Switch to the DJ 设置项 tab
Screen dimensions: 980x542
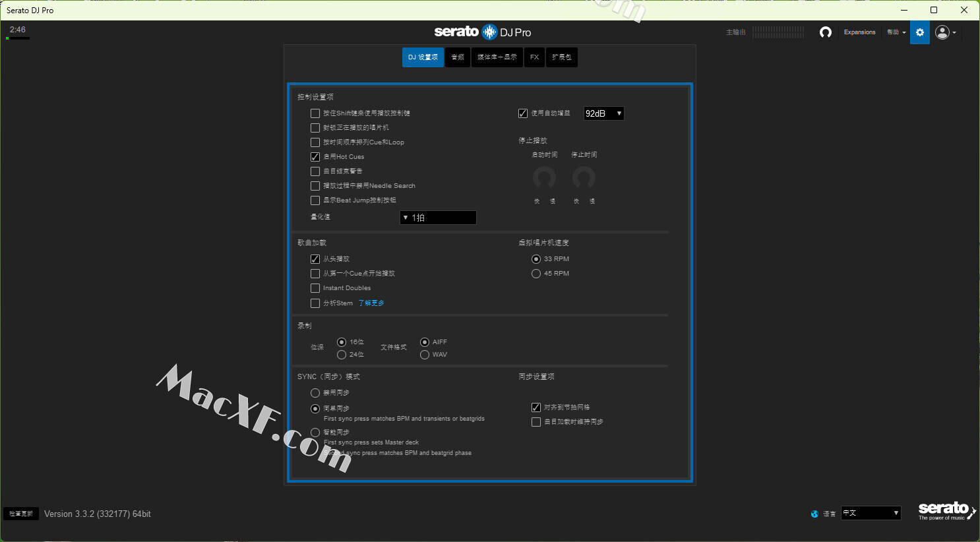pyautogui.click(x=423, y=57)
